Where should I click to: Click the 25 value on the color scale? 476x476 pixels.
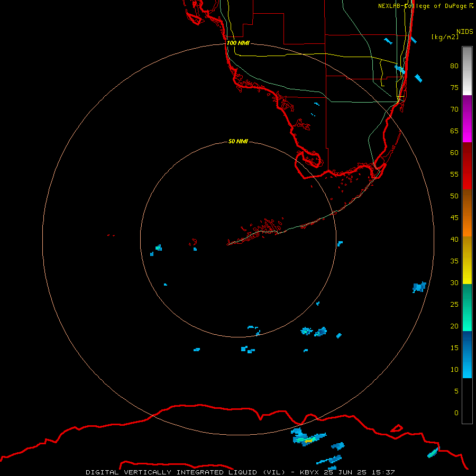(454, 305)
